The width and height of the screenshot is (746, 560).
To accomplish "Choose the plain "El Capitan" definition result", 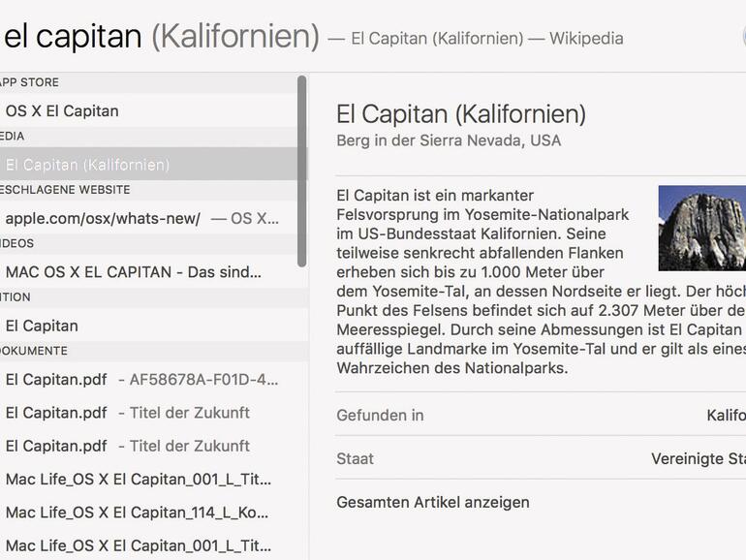I will pyautogui.click(x=42, y=326).
